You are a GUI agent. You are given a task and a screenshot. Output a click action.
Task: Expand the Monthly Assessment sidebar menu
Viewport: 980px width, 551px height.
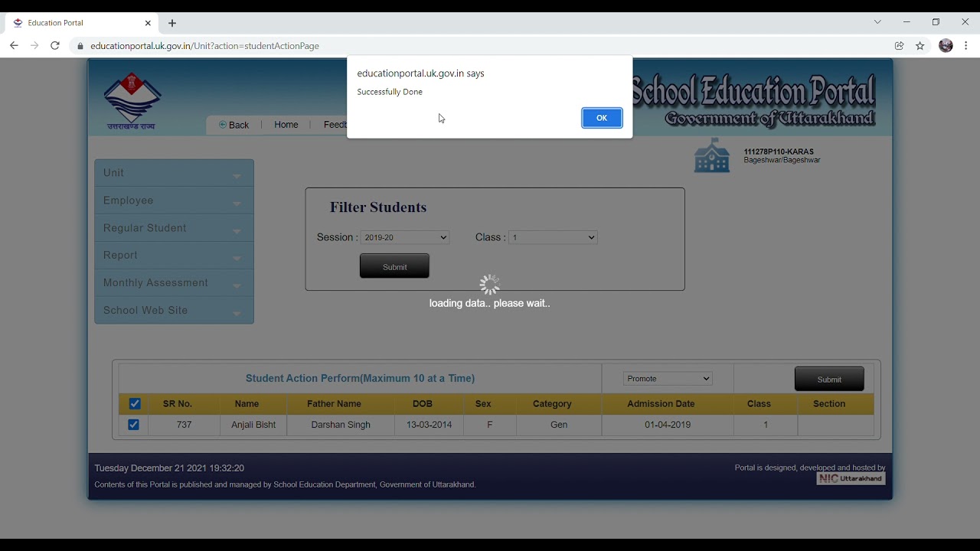174,283
